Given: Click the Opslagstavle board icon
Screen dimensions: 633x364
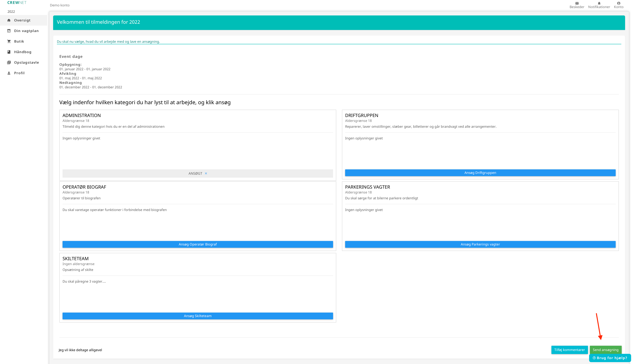Looking at the screenshot, I should click(x=9, y=63).
